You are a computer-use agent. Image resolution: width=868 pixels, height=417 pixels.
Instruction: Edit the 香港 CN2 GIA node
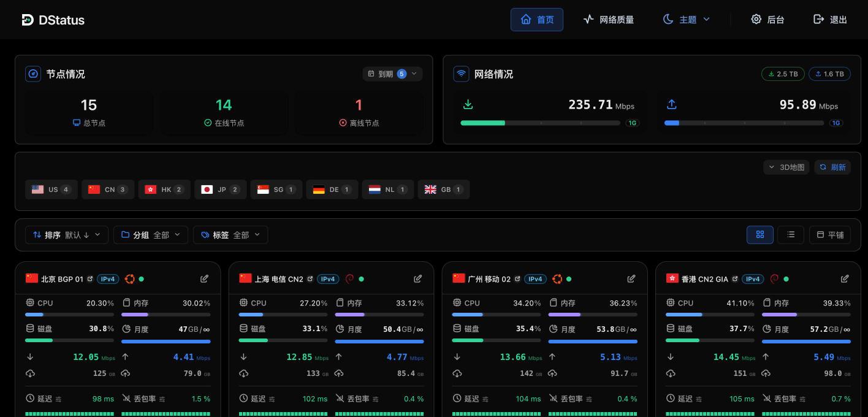[845, 278]
